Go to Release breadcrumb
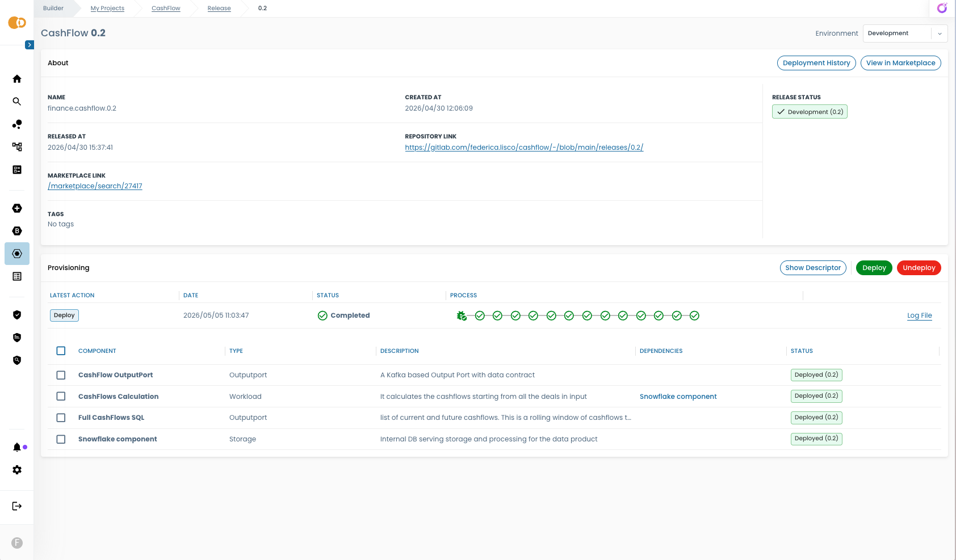Viewport: 956px width, 560px height. coord(219,8)
